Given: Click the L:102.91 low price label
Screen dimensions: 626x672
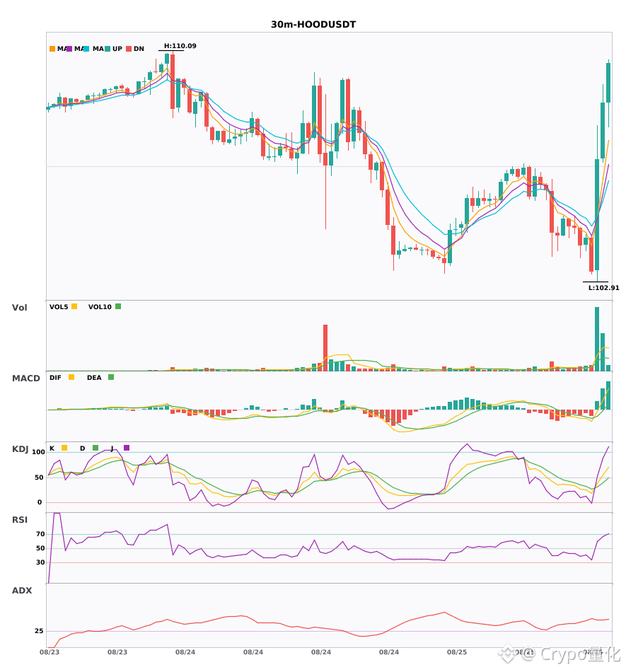Looking at the screenshot, I should click(x=604, y=288).
